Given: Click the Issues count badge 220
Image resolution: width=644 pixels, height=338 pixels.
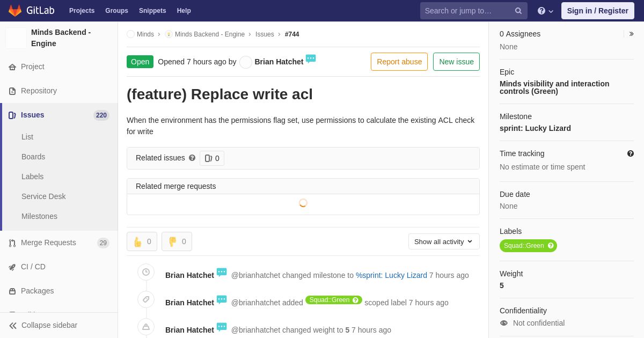Looking at the screenshot, I should click(101, 115).
